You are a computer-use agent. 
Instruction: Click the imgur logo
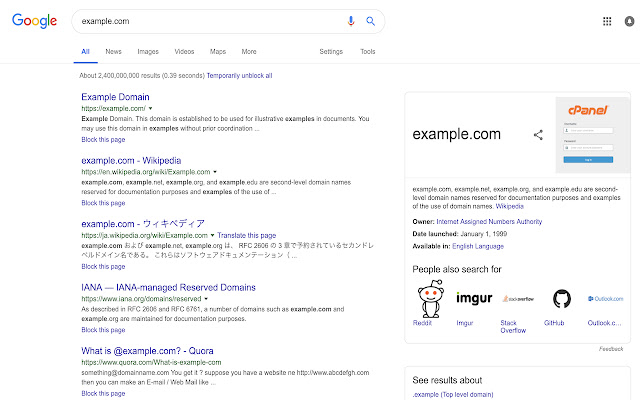click(474, 298)
